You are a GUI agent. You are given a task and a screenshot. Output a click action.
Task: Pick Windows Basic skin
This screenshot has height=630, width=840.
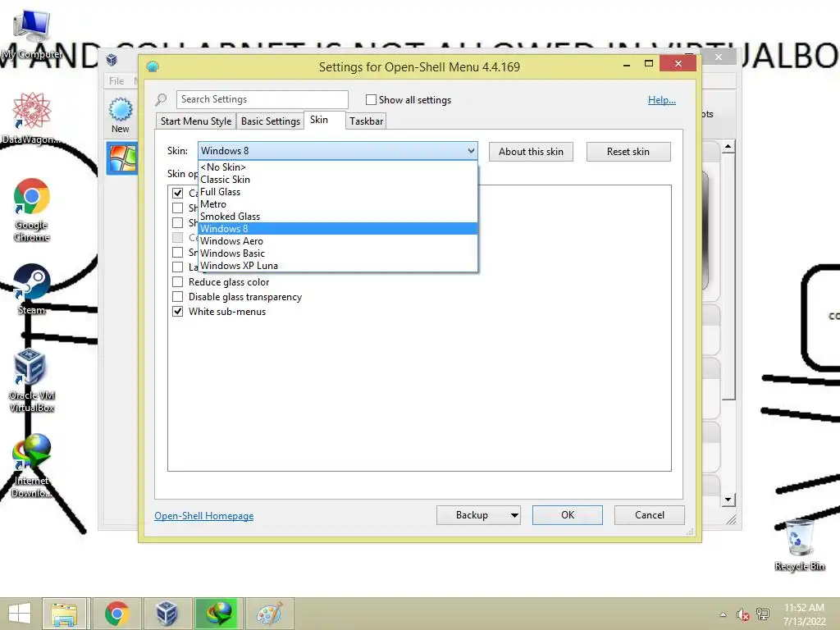coord(337,253)
